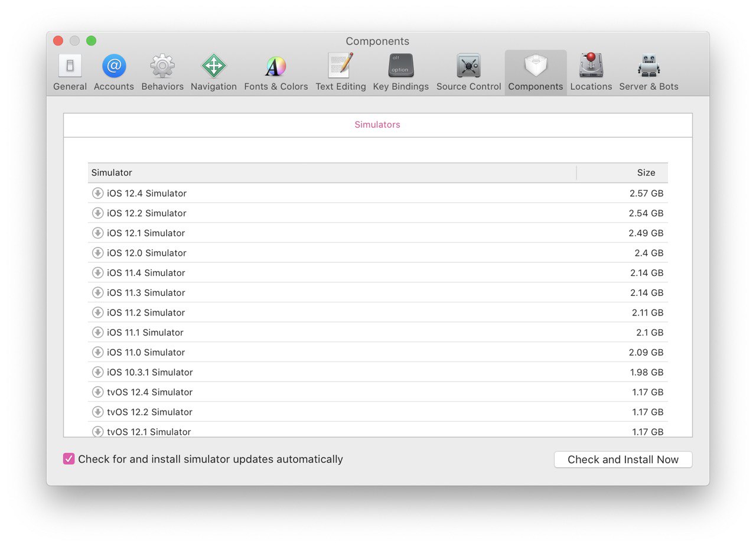Click the 2.09 GB size value
756x547 pixels.
pyautogui.click(x=646, y=352)
